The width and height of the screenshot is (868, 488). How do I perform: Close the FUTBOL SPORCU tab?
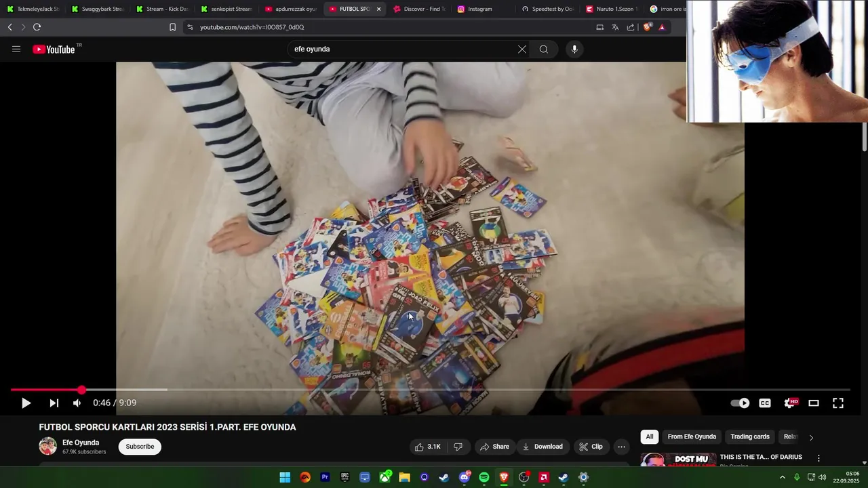point(378,9)
